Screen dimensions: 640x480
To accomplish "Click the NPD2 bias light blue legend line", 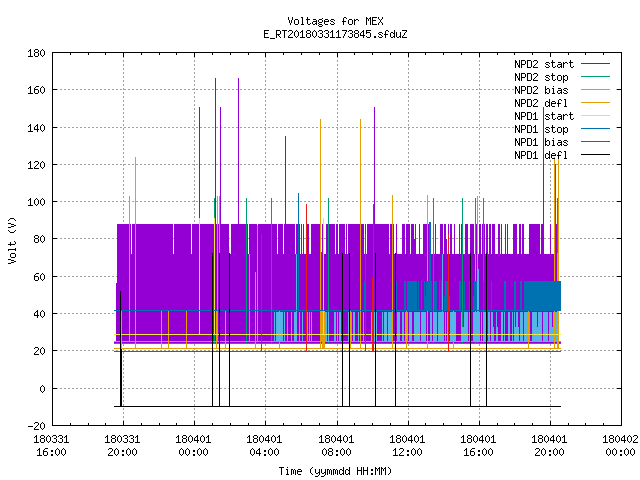I will [595, 90].
